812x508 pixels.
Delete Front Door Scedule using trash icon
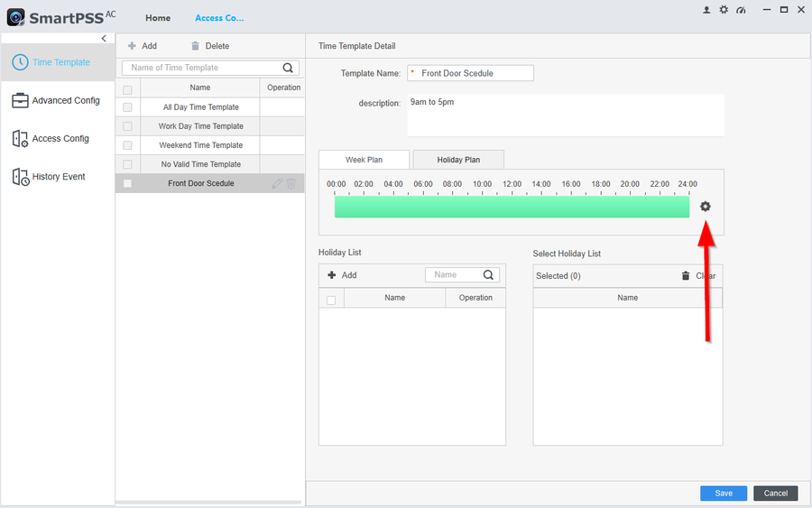[x=291, y=183]
